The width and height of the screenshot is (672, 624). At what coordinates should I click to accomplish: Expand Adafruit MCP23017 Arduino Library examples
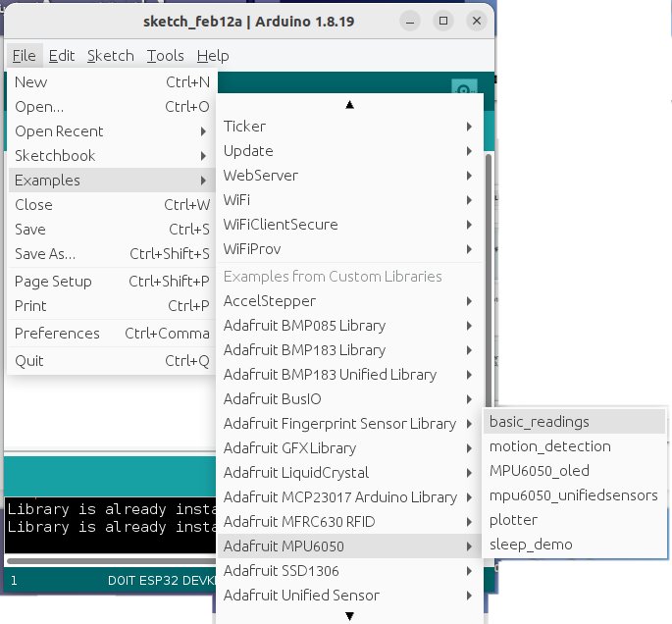[x=349, y=496]
